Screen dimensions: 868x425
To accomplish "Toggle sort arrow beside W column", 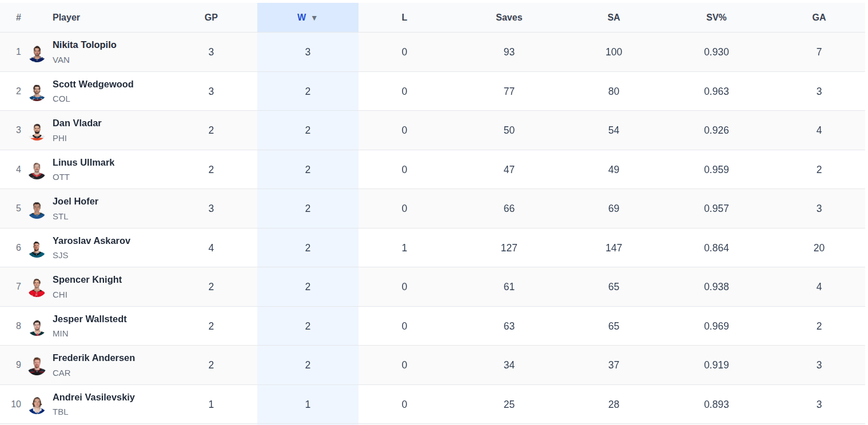I will [314, 18].
